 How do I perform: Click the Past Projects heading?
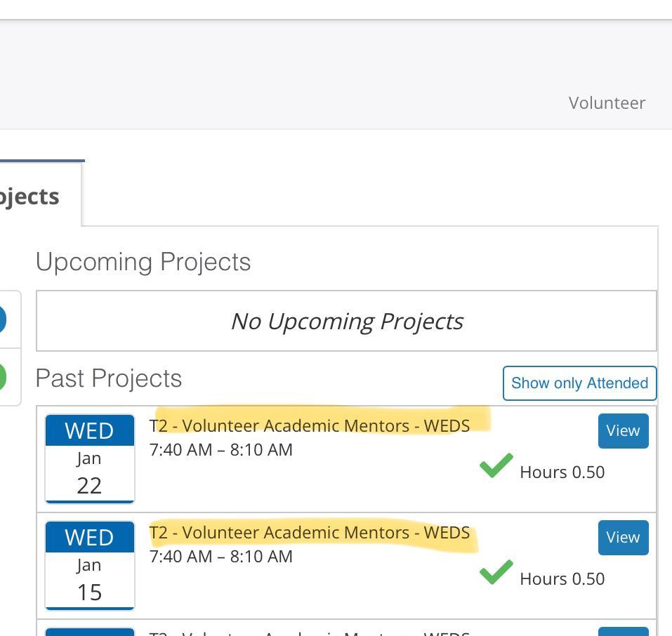pyautogui.click(x=109, y=378)
